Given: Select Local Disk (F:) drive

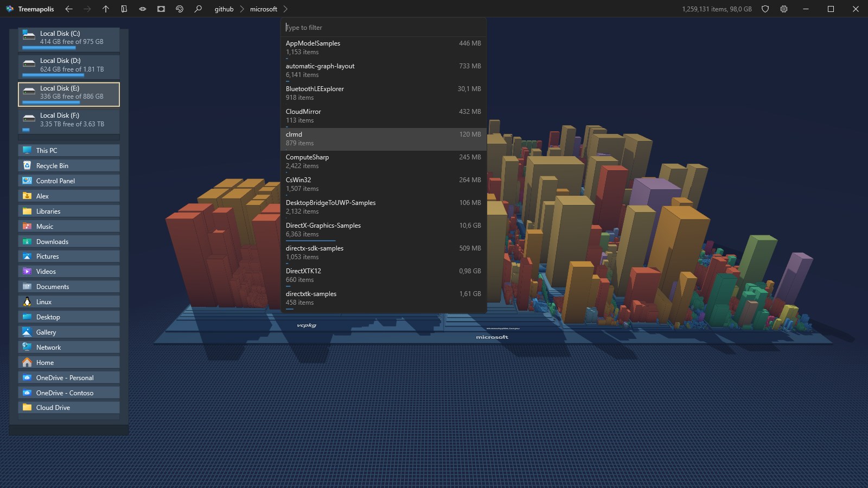Looking at the screenshot, I should (69, 121).
